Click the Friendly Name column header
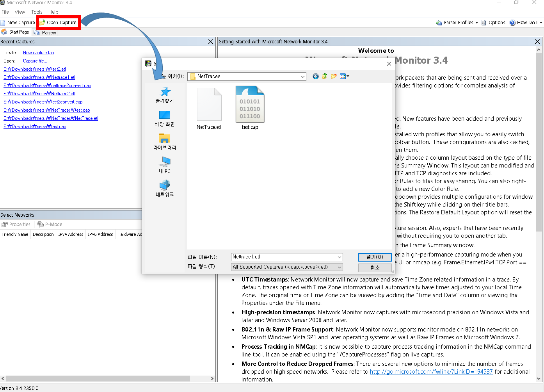The image size is (544, 392). pos(15,234)
